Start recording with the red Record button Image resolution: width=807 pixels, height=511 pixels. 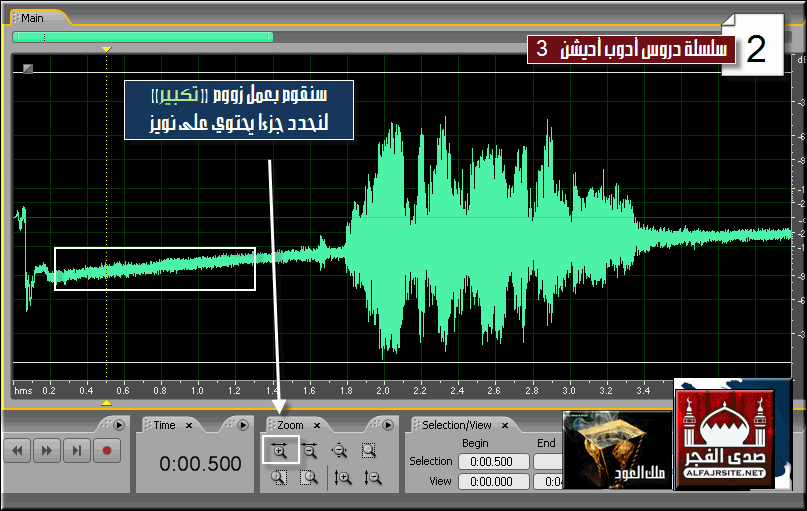(107, 451)
